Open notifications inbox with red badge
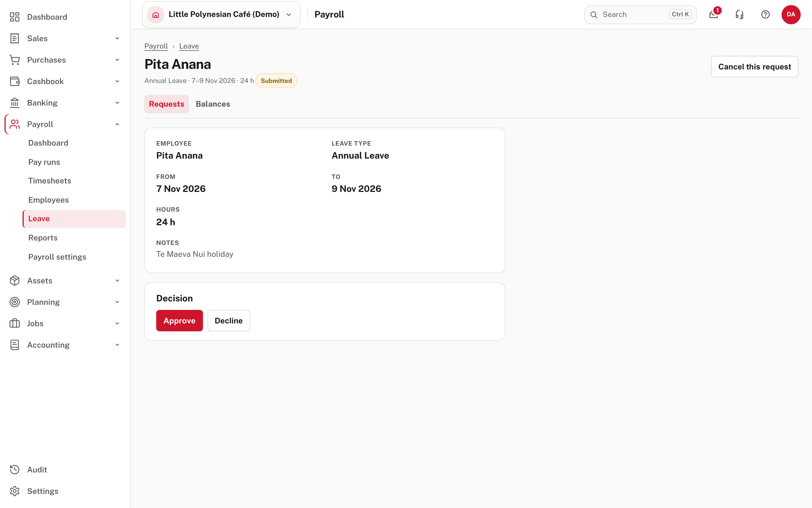812x508 pixels. point(714,14)
